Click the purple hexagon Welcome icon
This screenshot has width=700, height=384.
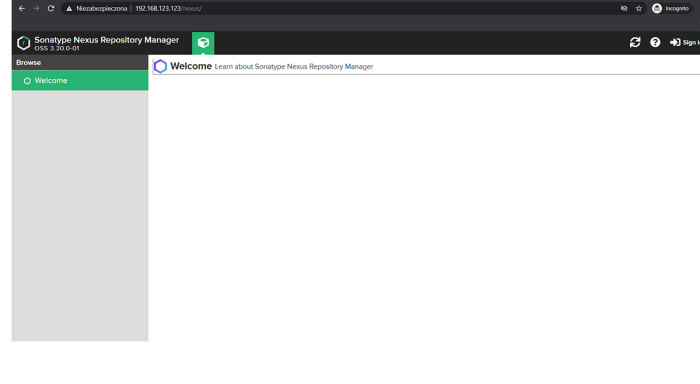(160, 66)
